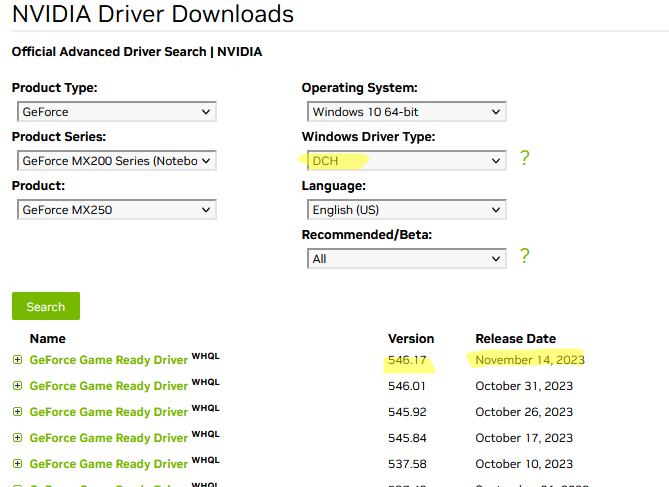Click version number 546.17
The height and width of the screenshot is (487, 669).
pyautogui.click(x=407, y=360)
